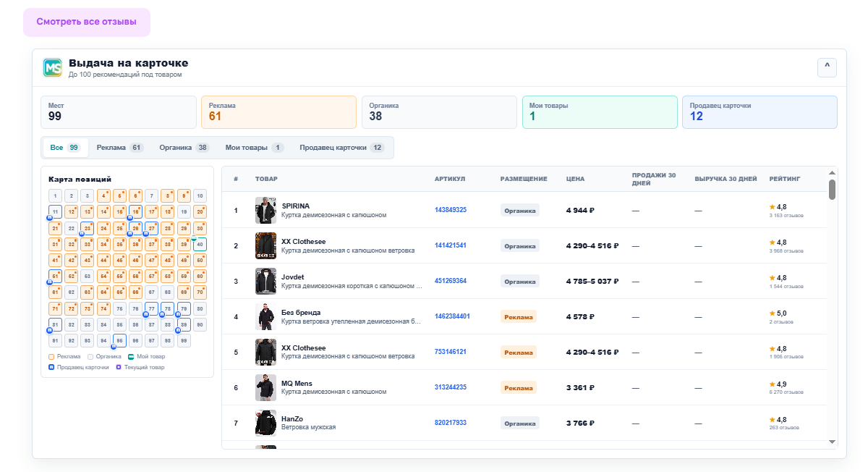Click position 99 in the position map
868x472 pixels.
(x=184, y=340)
